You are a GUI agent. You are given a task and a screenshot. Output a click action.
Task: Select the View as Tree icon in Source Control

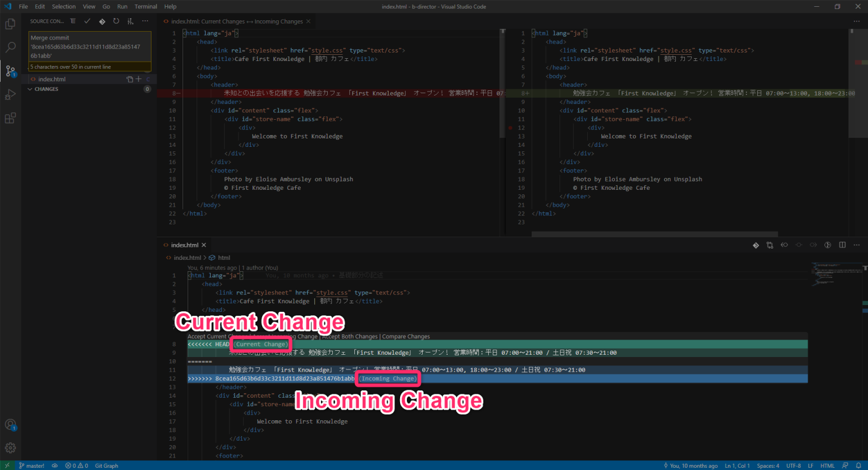(x=73, y=21)
